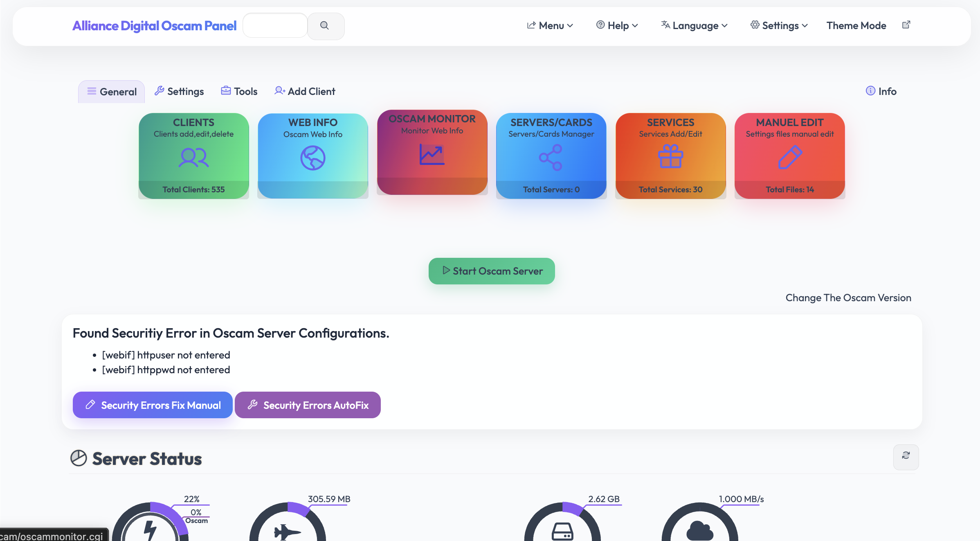Open the Tools tab
The image size is (980, 541).
pos(239,91)
